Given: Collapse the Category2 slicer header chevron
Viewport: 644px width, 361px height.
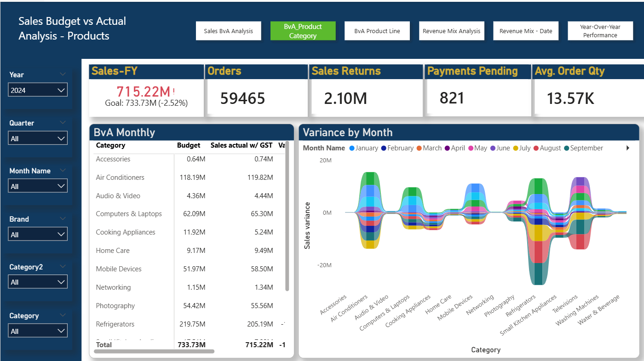Looking at the screenshot, I should (63, 266).
